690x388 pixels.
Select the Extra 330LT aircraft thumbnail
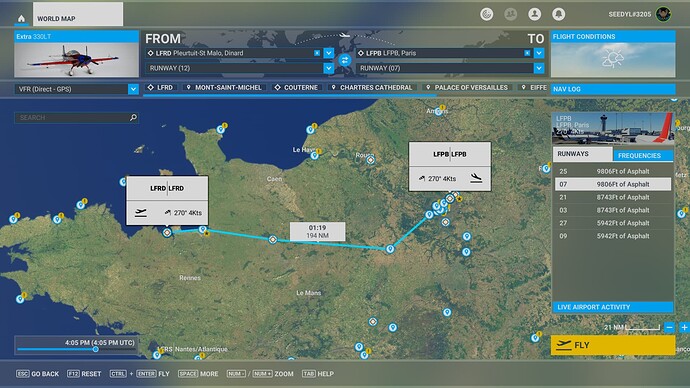(x=76, y=54)
